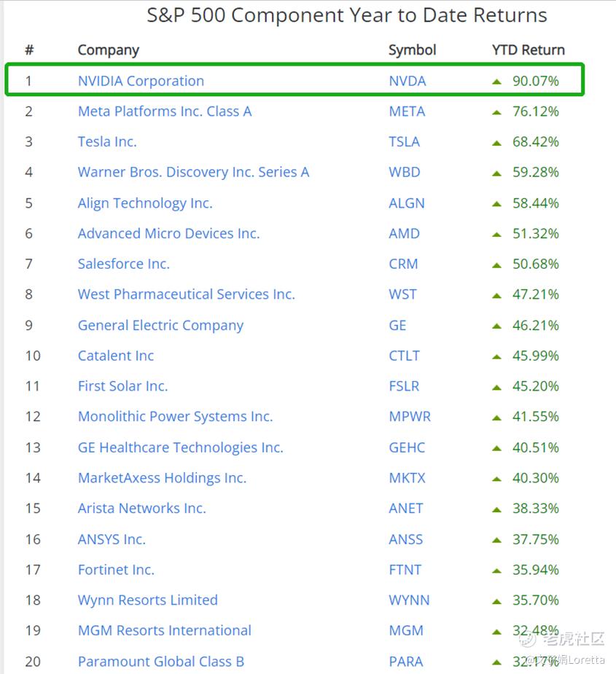Click the up arrow beside Fortinet's 35.94%
The image size is (616, 674).
click(497, 571)
